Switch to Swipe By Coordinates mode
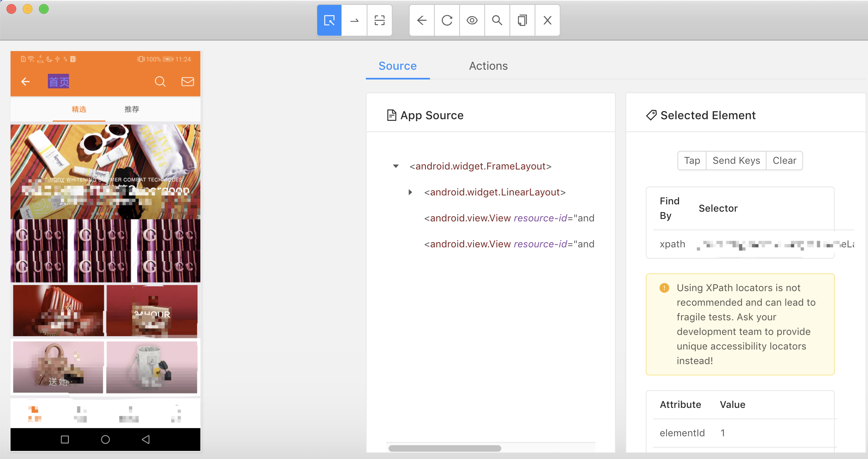The width and height of the screenshot is (868, 459). 355,20
